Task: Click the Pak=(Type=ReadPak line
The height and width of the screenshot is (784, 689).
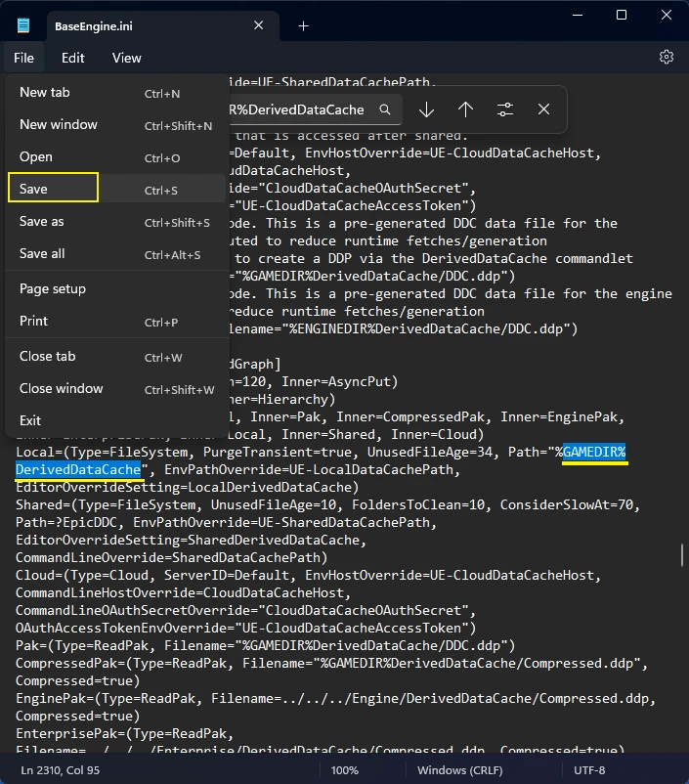Action: coord(265,645)
